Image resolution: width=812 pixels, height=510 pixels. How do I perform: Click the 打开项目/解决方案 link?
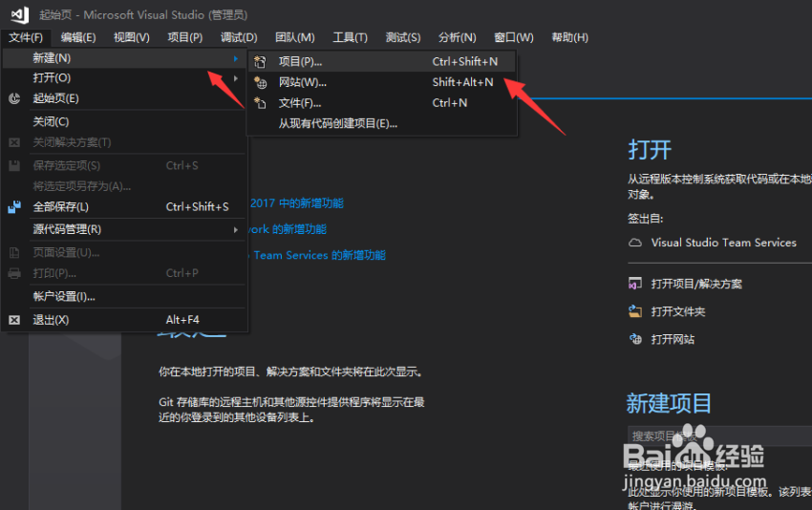pyautogui.click(x=696, y=284)
